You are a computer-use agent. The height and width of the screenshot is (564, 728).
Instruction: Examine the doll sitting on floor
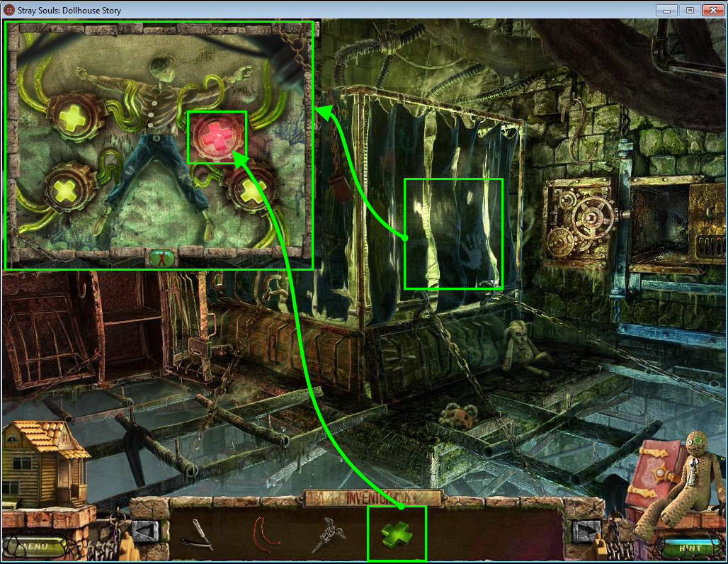(523, 346)
